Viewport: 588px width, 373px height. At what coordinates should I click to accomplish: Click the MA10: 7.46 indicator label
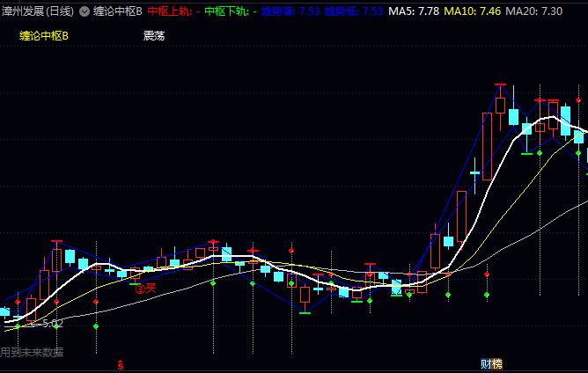tap(472, 11)
